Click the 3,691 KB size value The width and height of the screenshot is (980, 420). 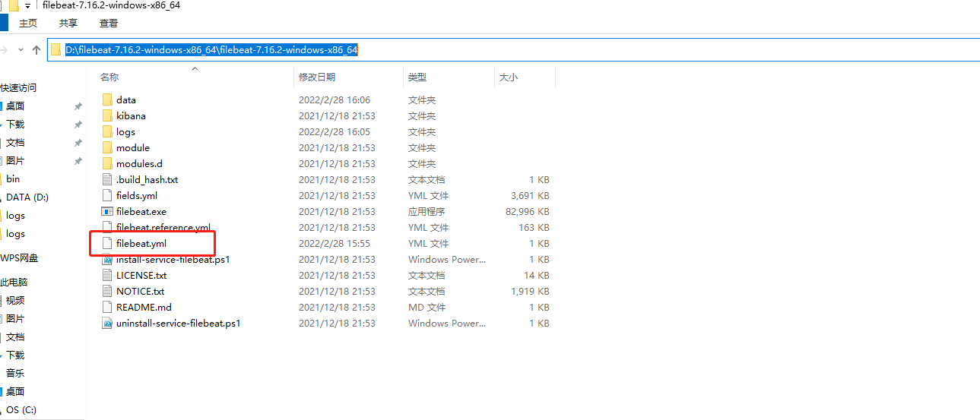coord(530,196)
